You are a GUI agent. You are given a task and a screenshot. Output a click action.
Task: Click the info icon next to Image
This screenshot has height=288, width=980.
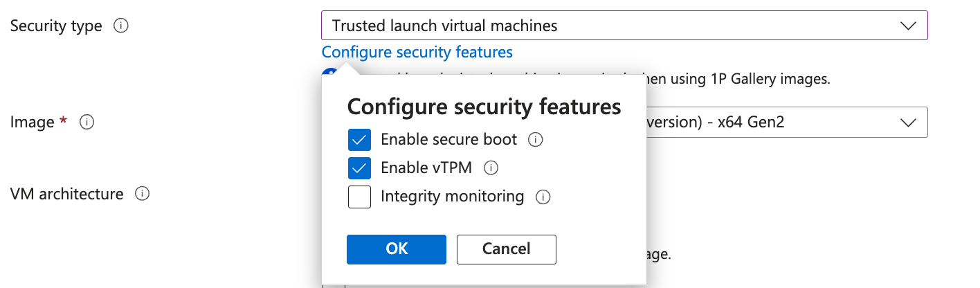(87, 122)
